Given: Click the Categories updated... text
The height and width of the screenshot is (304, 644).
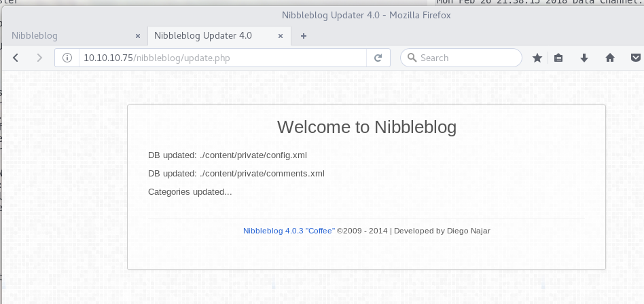Looking at the screenshot, I should pyautogui.click(x=190, y=192).
